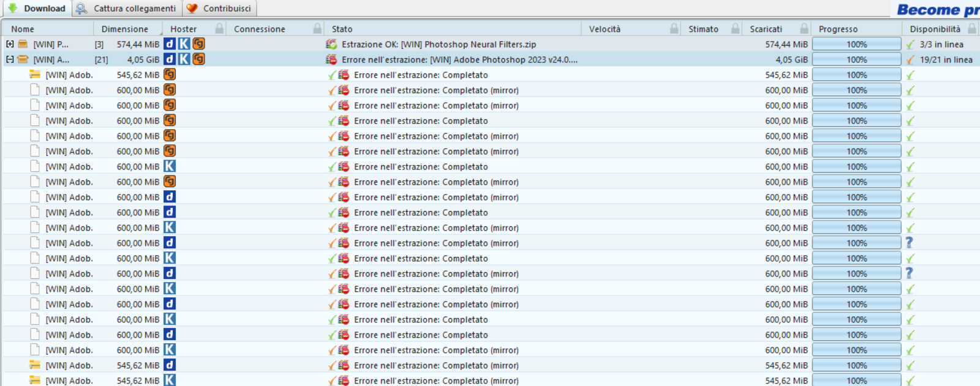Click 4,05 GiB in Dimensione column

click(x=143, y=59)
